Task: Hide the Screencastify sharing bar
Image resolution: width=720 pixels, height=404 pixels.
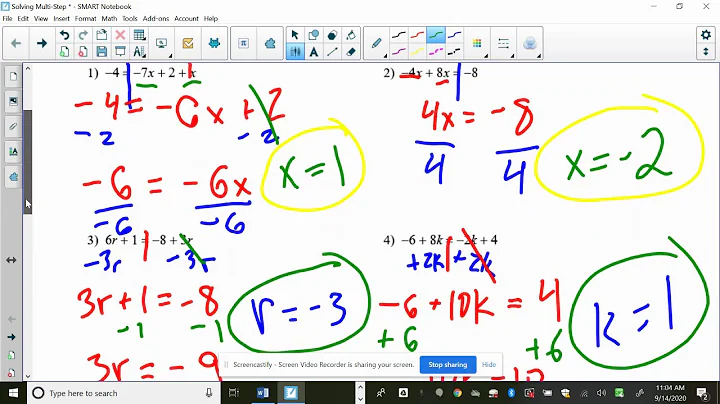Action: point(489,365)
